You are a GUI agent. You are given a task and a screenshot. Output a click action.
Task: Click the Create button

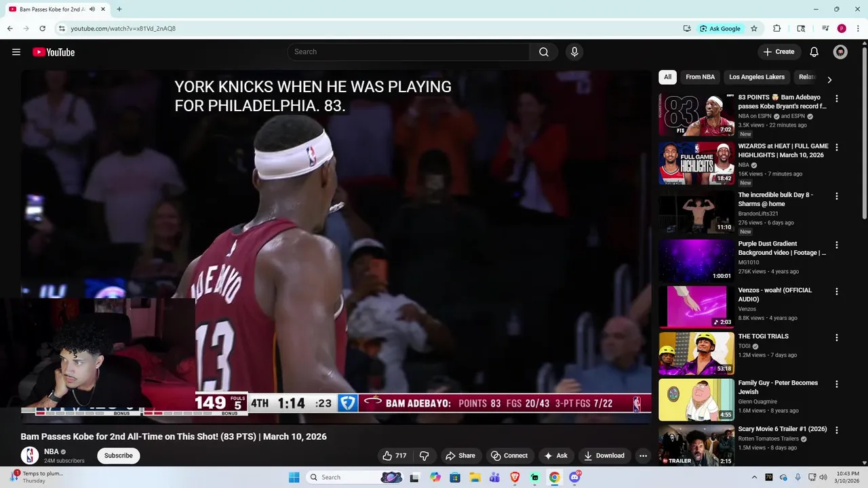pyautogui.click(x=778, y=52)
